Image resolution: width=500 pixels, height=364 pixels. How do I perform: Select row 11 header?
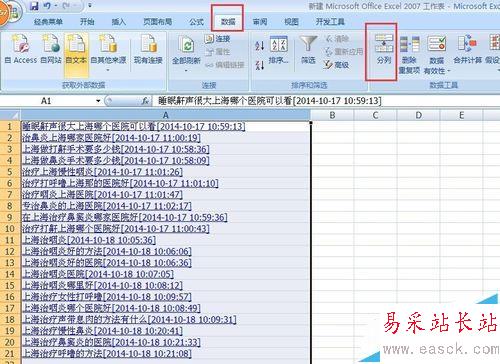click(x=10, y=240)
